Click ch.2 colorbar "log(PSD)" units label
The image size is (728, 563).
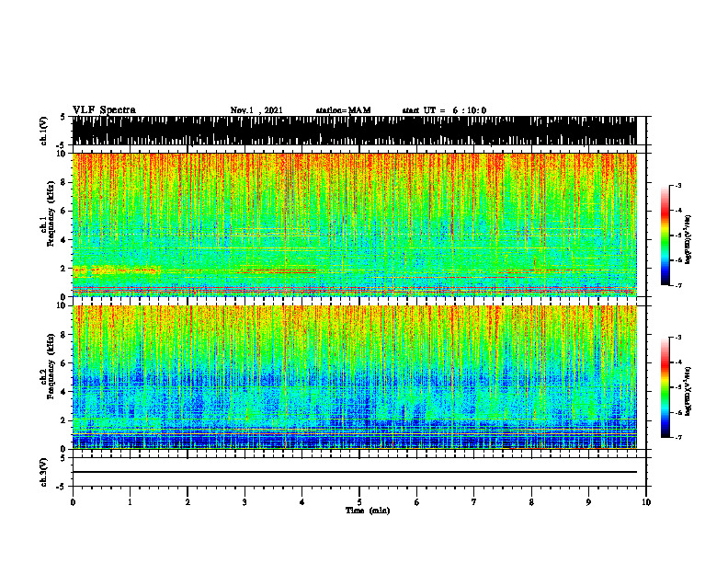pos(689,391)
